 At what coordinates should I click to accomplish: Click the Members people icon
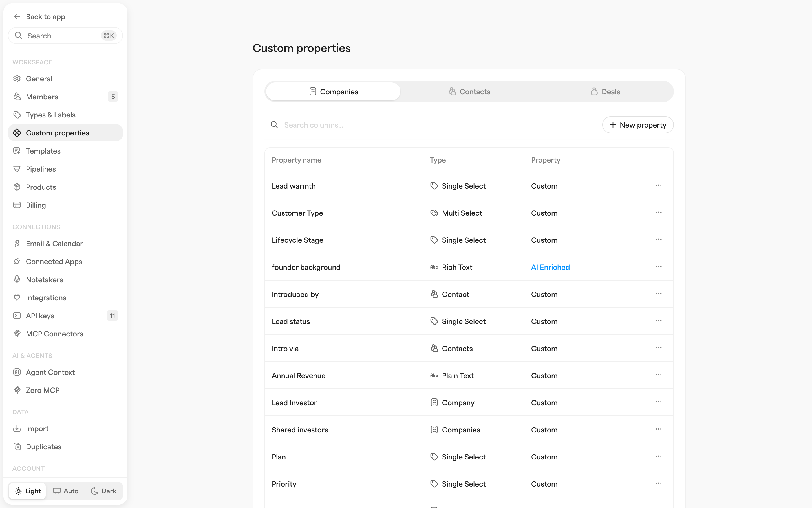click(17, 97)
